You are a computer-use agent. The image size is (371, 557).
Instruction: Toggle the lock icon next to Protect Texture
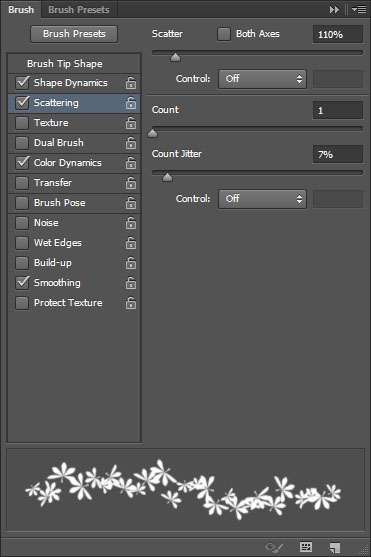point(131,303)
